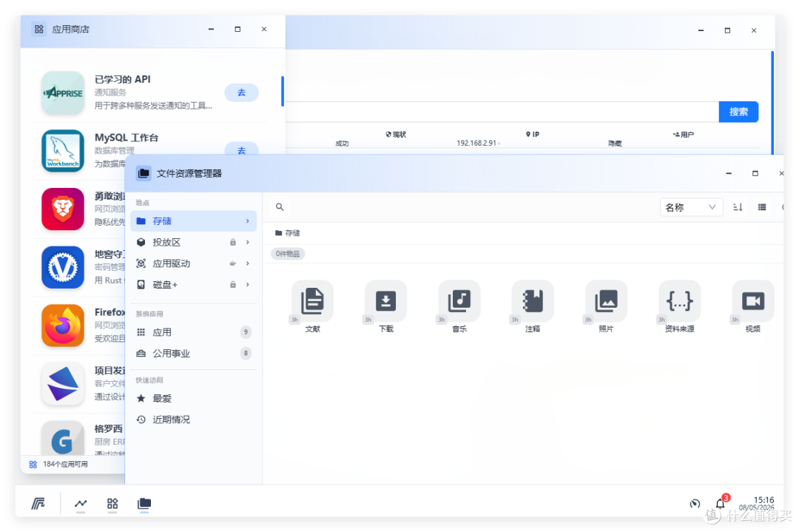This screenshot has height=532, width=799.
Task: Click the Vaultwarden app icon
Action: coord(63,267)
